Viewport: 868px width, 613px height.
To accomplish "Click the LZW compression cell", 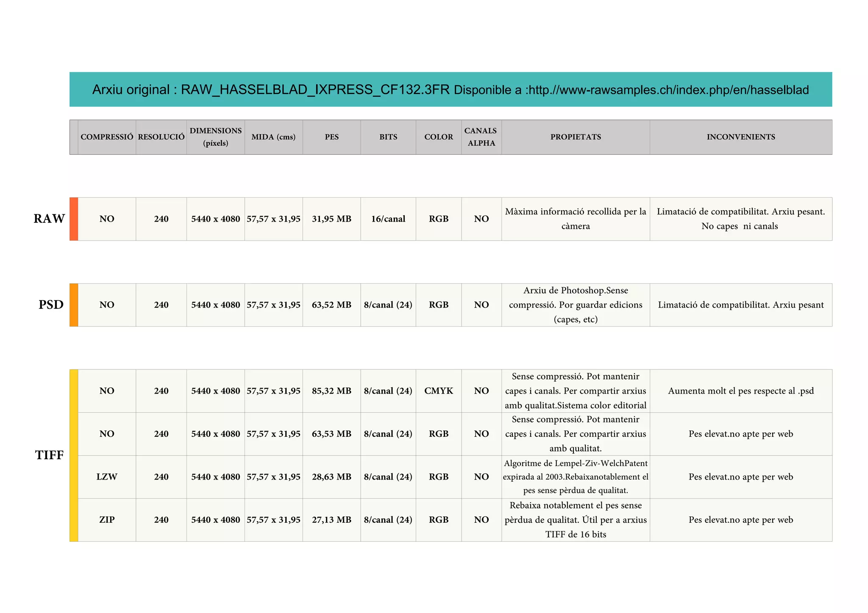I will coord(107,477).
